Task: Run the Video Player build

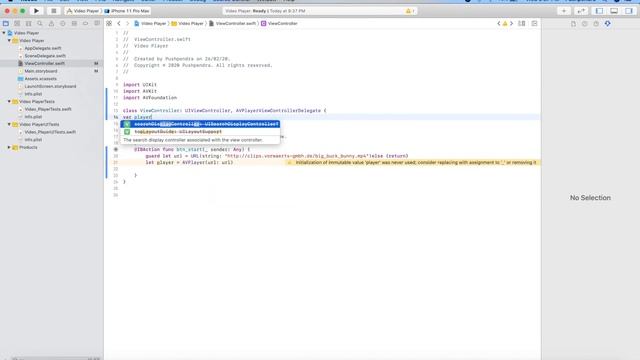Action: point(36,11)
